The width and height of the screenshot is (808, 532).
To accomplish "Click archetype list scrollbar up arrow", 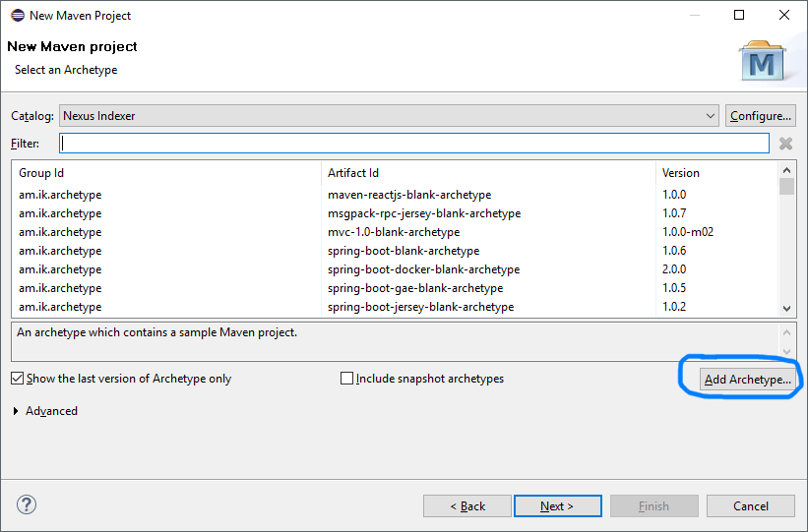I will (x=786, y=170).
